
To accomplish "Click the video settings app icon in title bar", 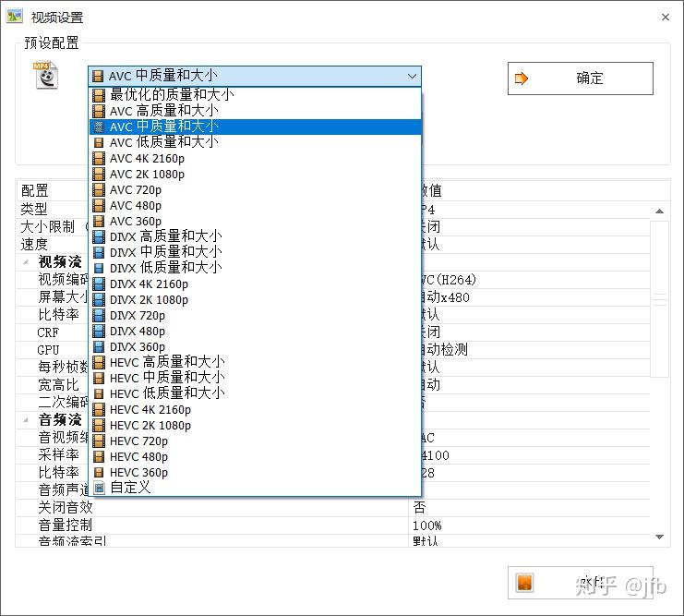I will click(x=15, y=17).
